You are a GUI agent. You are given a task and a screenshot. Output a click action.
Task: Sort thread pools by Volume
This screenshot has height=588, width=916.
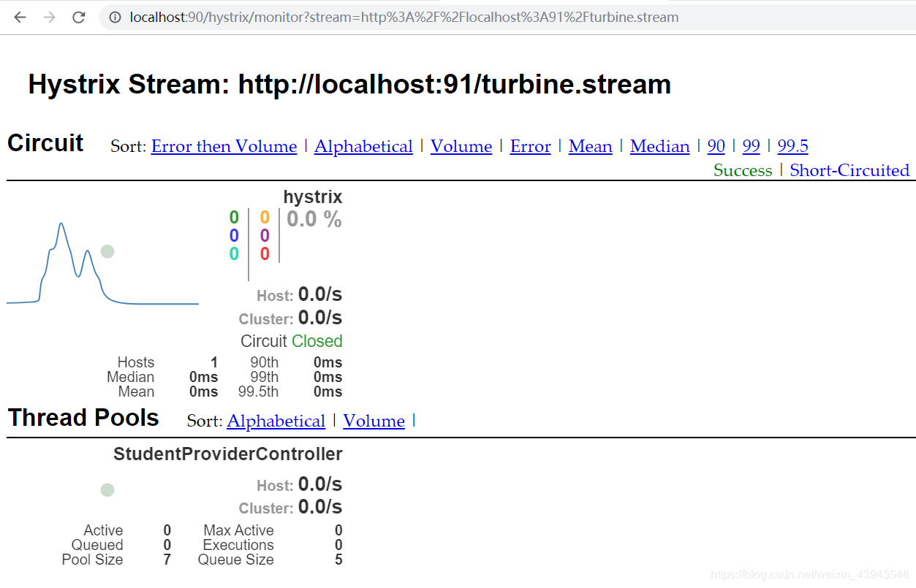tap(374, 421)
